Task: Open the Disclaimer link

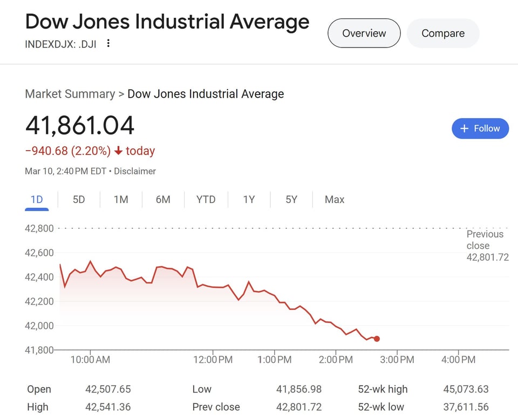Action: [x=134, y=171]
